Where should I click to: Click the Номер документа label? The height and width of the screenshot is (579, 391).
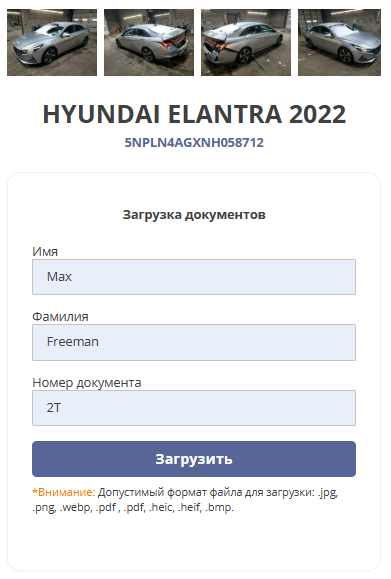[87, 383]
